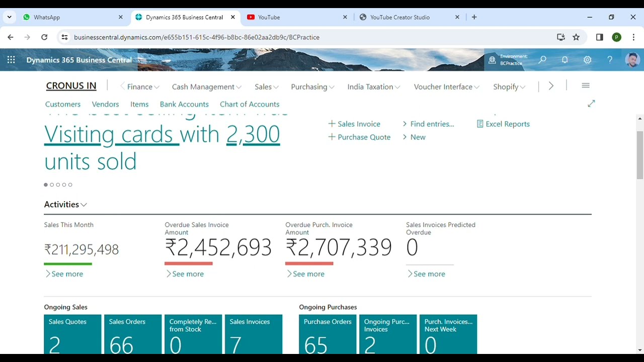Select the second headline carousel dot

click(x=52, y=185)
